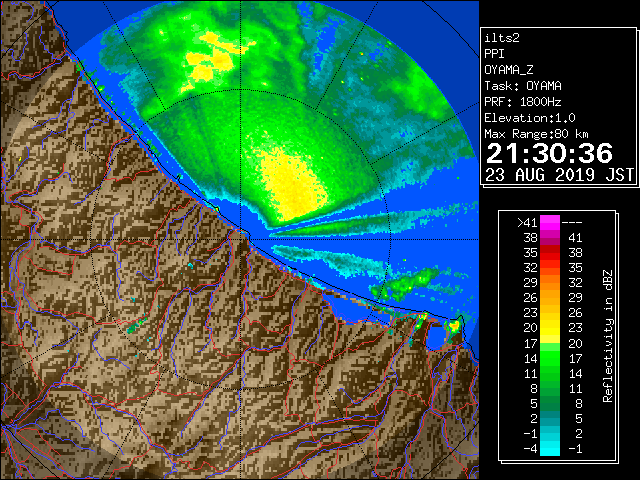Screen dimensions: 640x480
Task: Select the '23 AUG 2019 JST' date
Action: pyautogui.click(x=559, y=175)
